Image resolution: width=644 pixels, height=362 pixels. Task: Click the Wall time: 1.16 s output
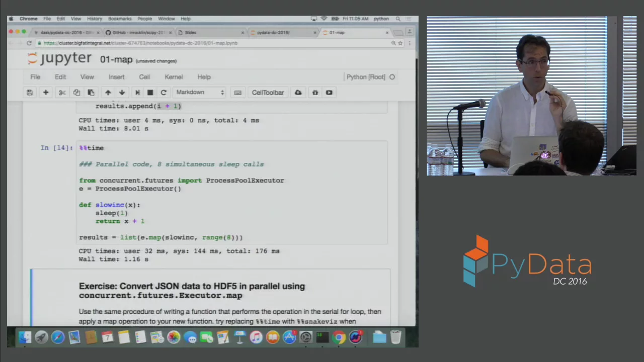[113, 259]
